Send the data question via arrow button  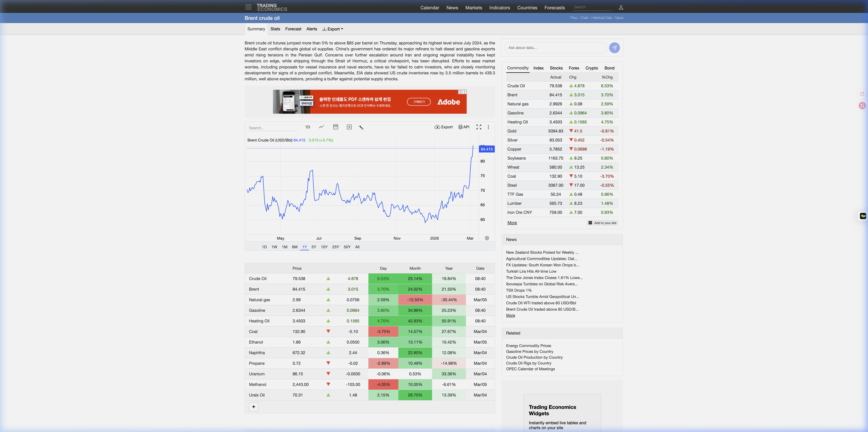click(x=614, y=48)
